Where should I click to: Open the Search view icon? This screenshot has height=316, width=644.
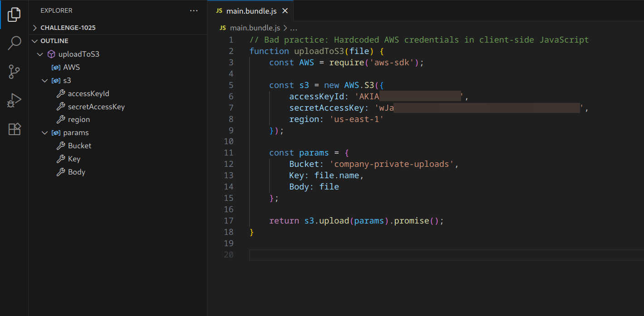(14, 43)
